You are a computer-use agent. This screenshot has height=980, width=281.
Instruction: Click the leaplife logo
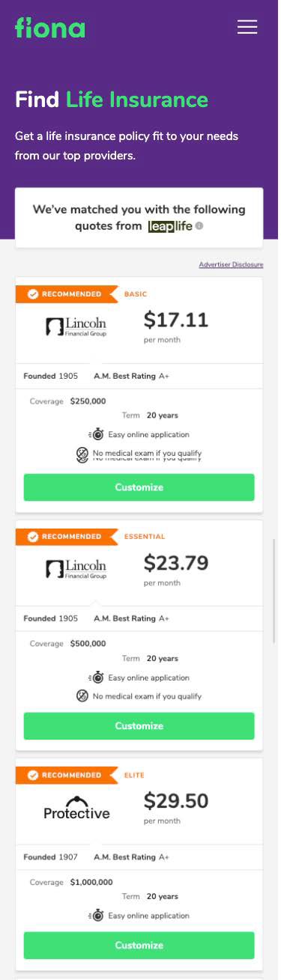click(170, 226)
